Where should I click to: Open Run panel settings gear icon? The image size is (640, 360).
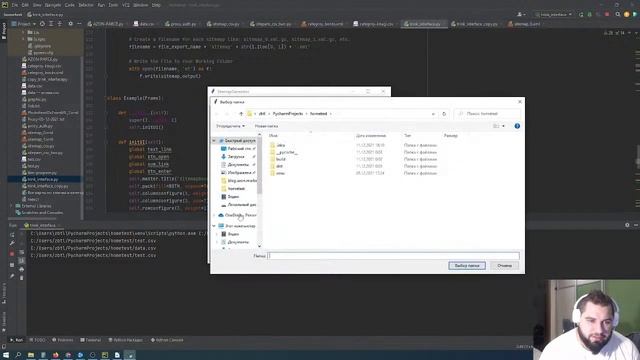click(x=627, y=225)
